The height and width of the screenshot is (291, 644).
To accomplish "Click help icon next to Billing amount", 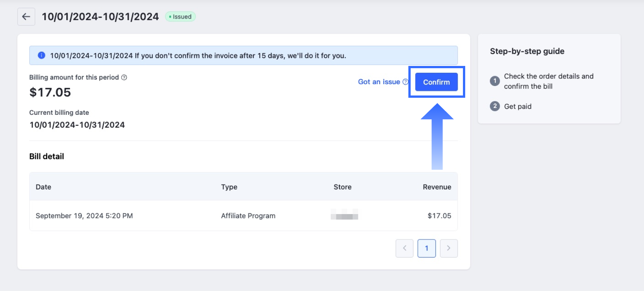I will [124, 77].
